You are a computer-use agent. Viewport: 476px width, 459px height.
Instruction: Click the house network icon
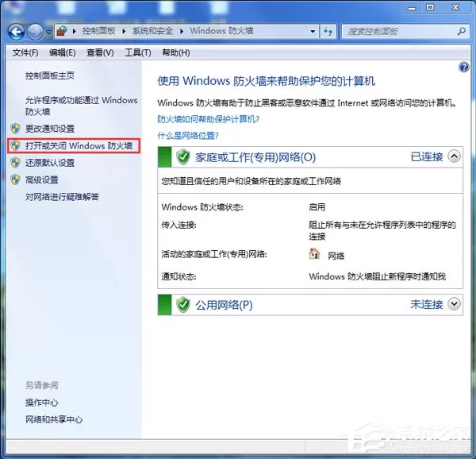314,253
